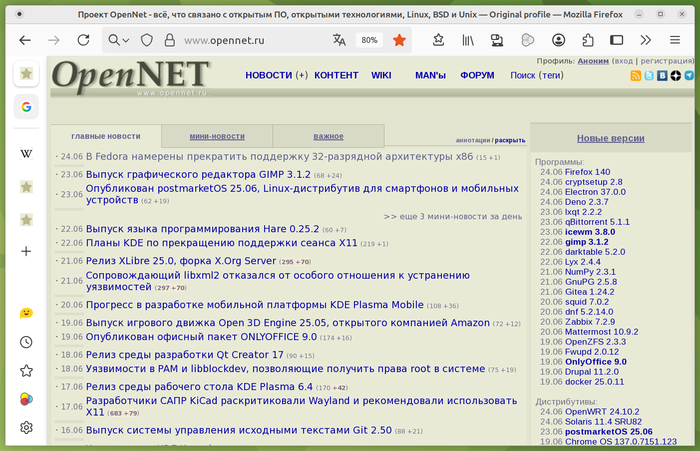The width and height of the screenshot is (700, 451).
Task: Open a new tab with plus icon
Action: [x=26, y=251]
